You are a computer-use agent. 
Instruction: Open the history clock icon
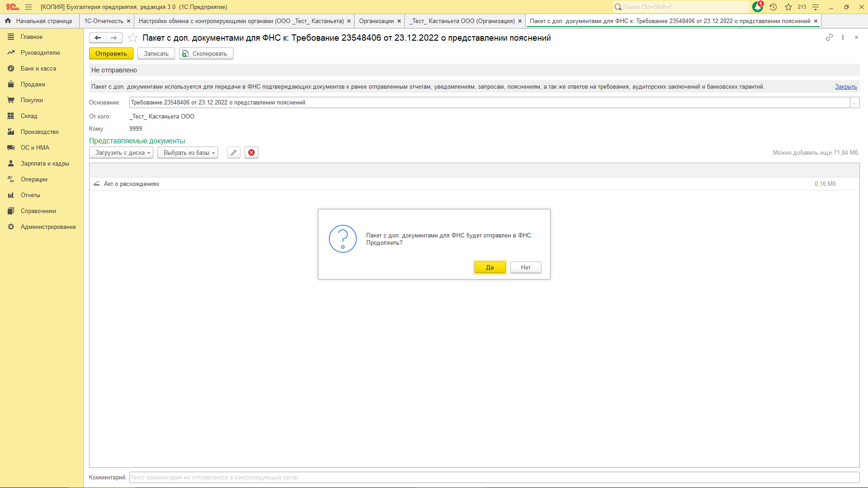[773, 7]
